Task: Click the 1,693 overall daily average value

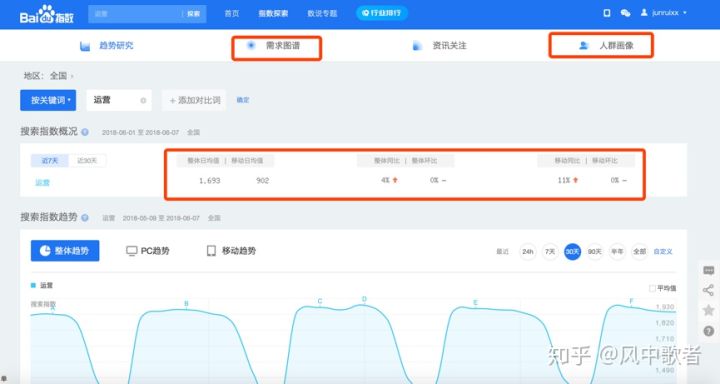Action: (x=209, y=181)
